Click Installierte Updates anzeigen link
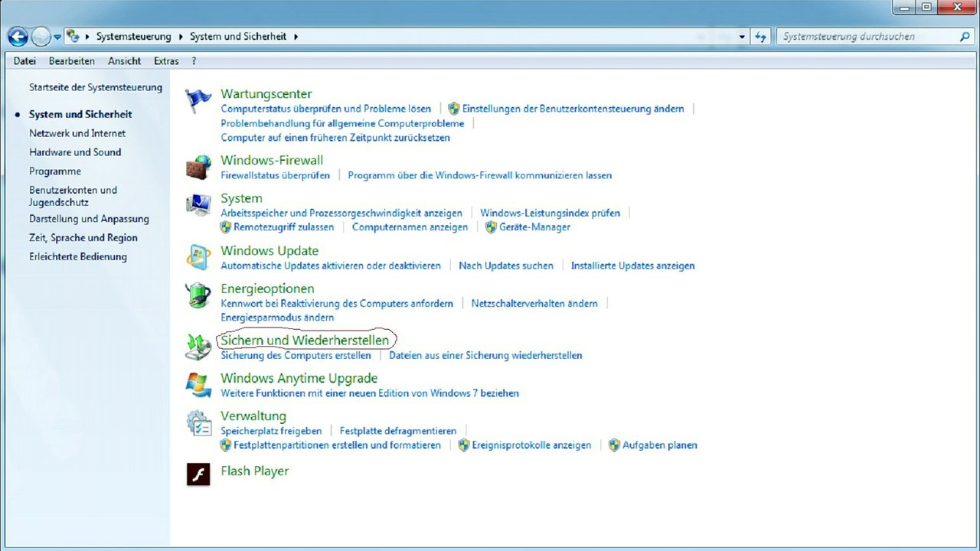 point(633,266)
